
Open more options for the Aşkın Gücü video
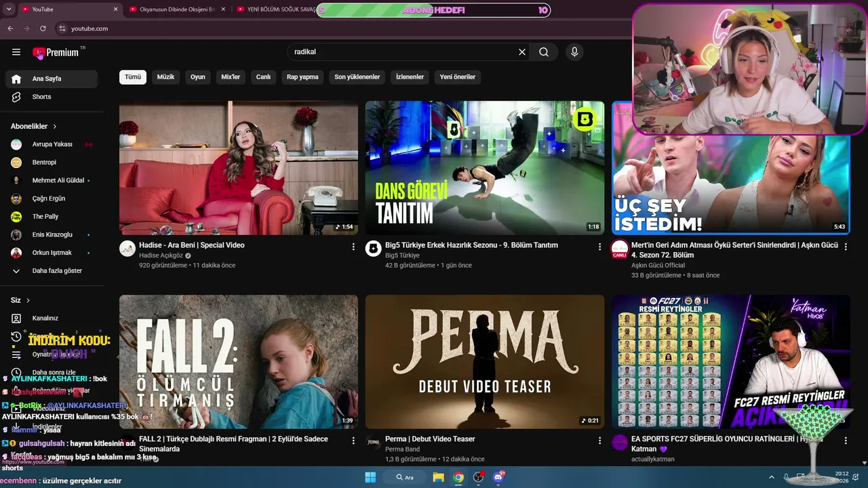[x=846, y=247]
